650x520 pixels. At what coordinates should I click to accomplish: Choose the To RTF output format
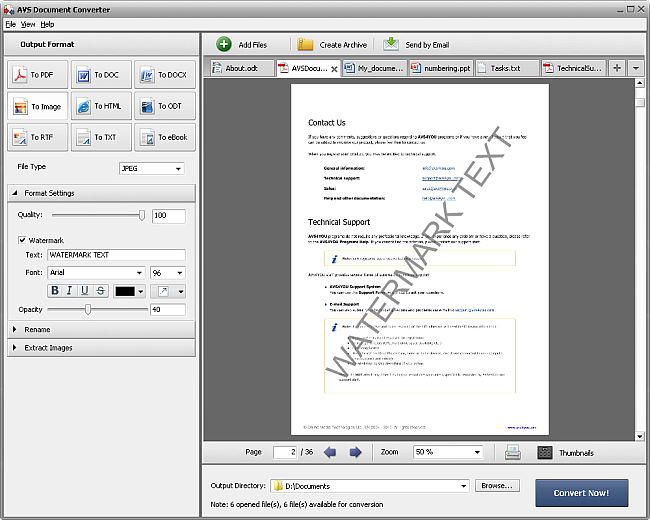[37, 137]
